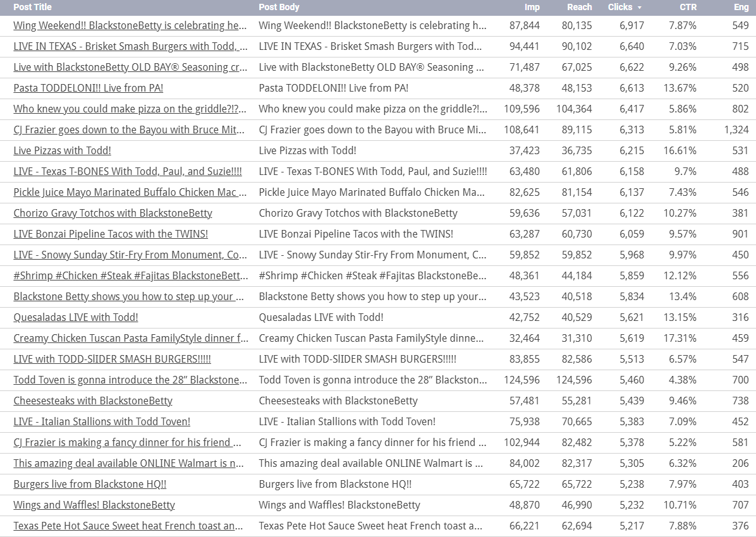Select reach value 90,102
This screenshot has height=537, width=756.
coord(576,46)
